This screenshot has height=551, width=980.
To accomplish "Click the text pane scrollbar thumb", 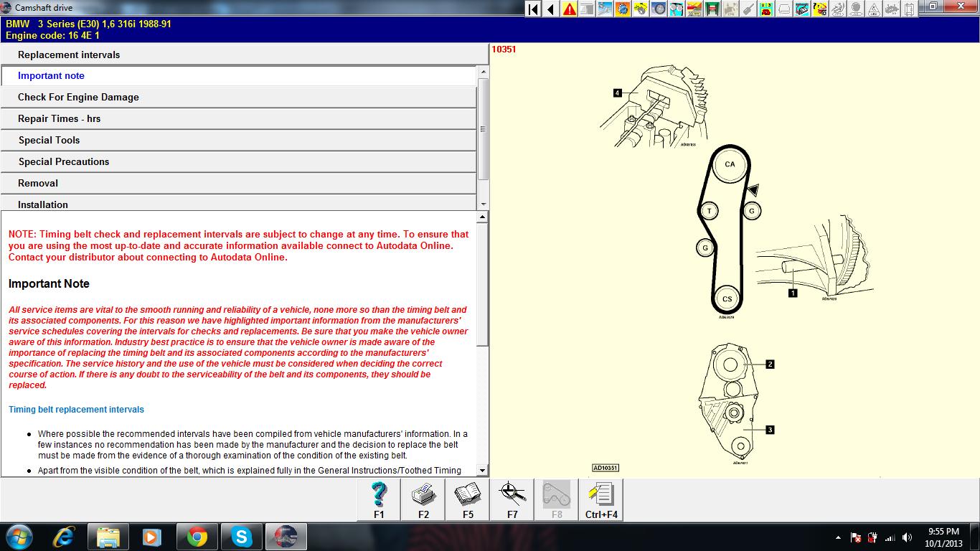I will [x=482, y=284].
